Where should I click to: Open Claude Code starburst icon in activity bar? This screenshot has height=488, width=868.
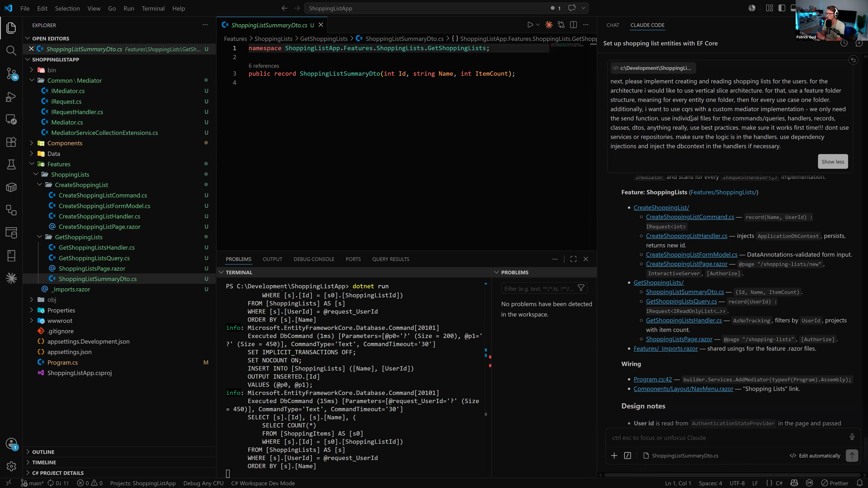tap(11, 278)
